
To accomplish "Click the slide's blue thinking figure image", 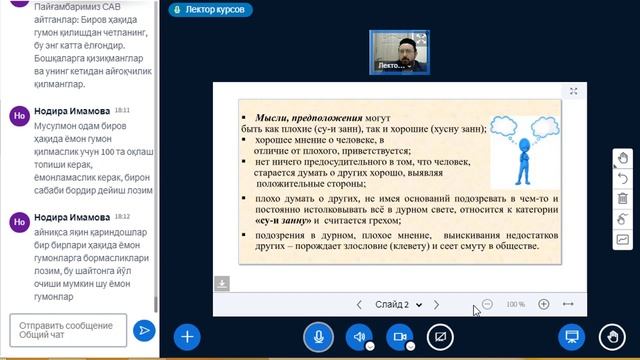I will tap(524, 151).
